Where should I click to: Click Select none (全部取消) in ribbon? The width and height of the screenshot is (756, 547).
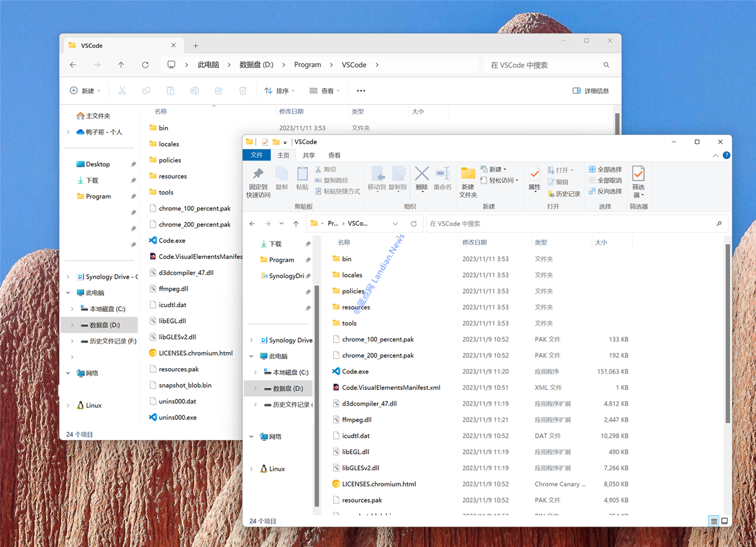pyautogui.click(x=605, y=180)
